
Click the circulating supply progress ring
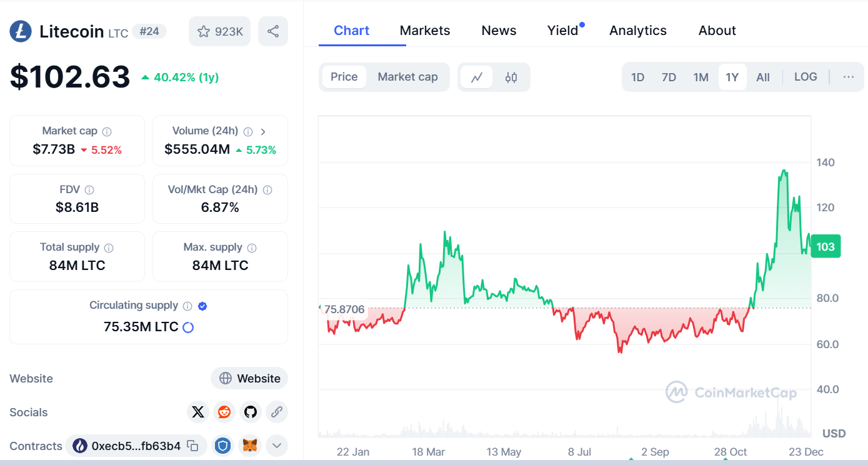pyautogui.click(x=188, y=327)
